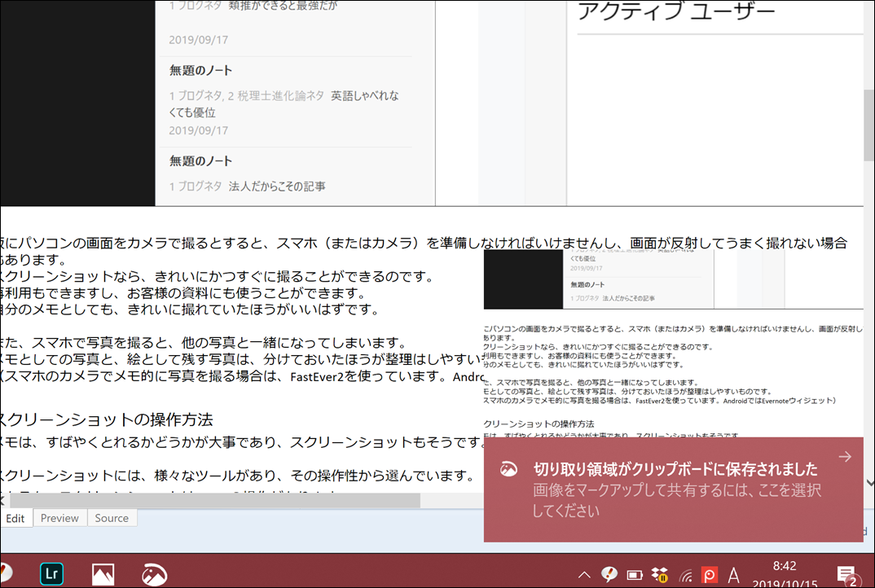Switch to the Source tab
Screen dimensions: 875x588
click(112, 518)
